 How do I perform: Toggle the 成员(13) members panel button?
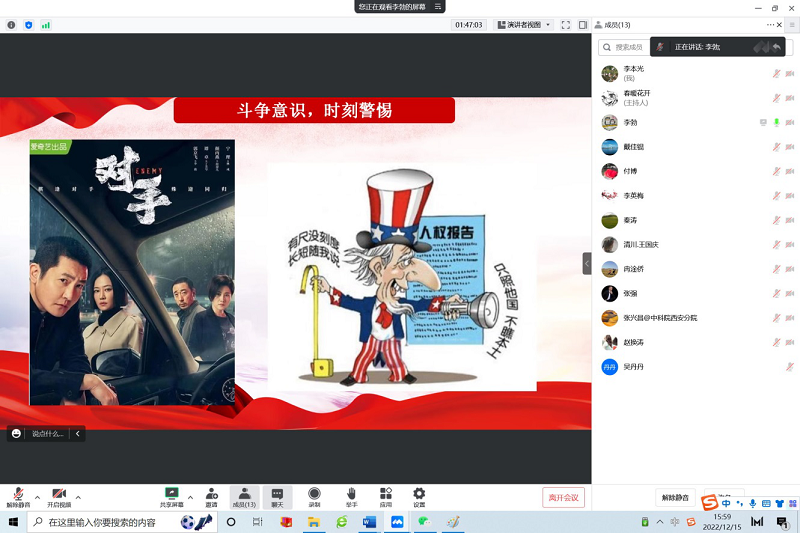[244, 497]
